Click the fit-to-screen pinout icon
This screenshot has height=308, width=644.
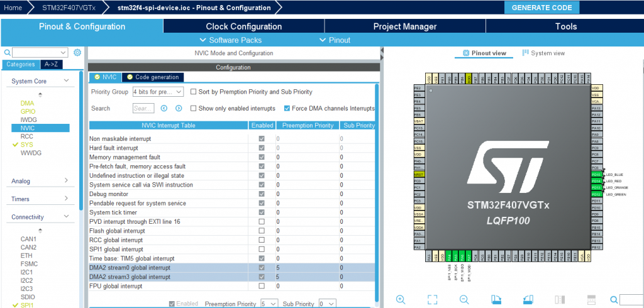point(432,299)
